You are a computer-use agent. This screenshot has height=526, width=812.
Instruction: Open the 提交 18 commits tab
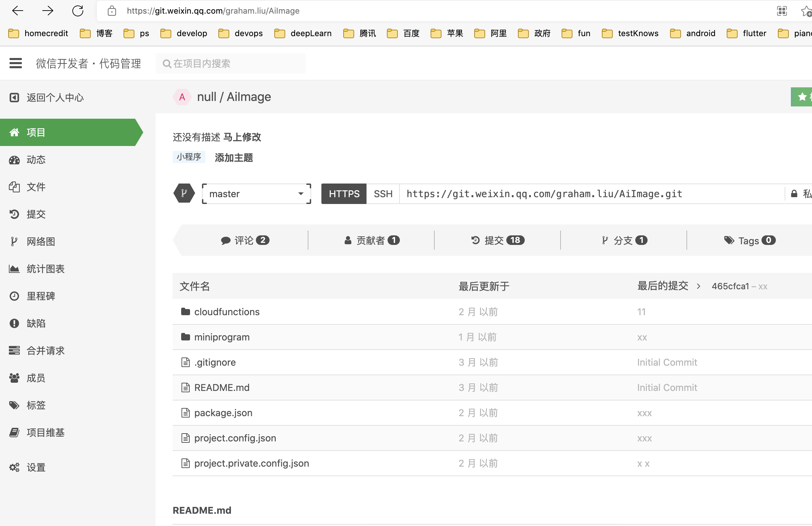[497, 240]
